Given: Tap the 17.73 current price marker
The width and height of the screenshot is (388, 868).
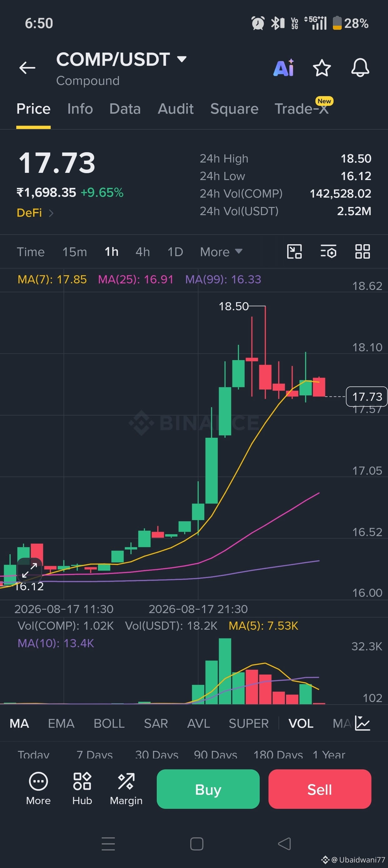Looking at the screenshot, I should [x=367, y=397].
